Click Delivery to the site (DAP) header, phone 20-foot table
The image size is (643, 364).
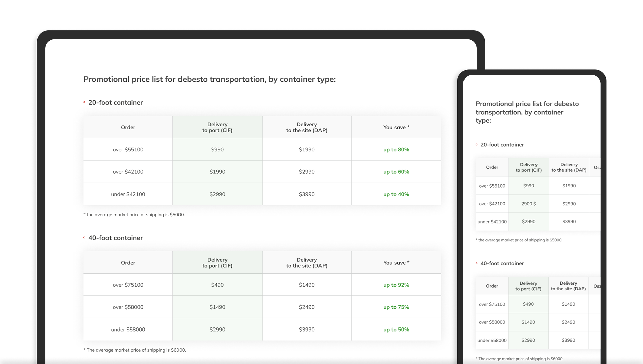tap(569, 167)
